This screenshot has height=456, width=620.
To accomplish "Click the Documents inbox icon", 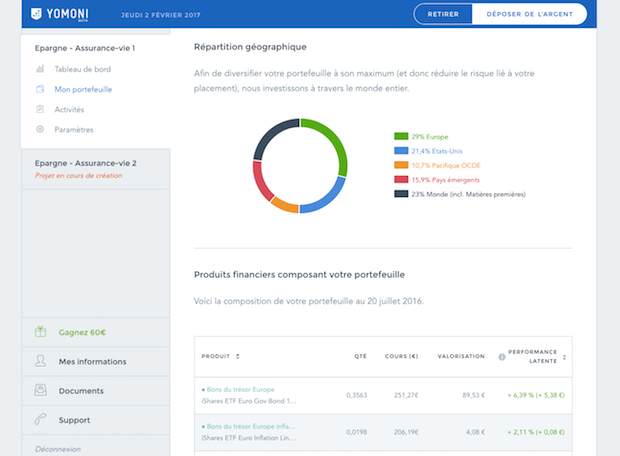I will [40, 391].
